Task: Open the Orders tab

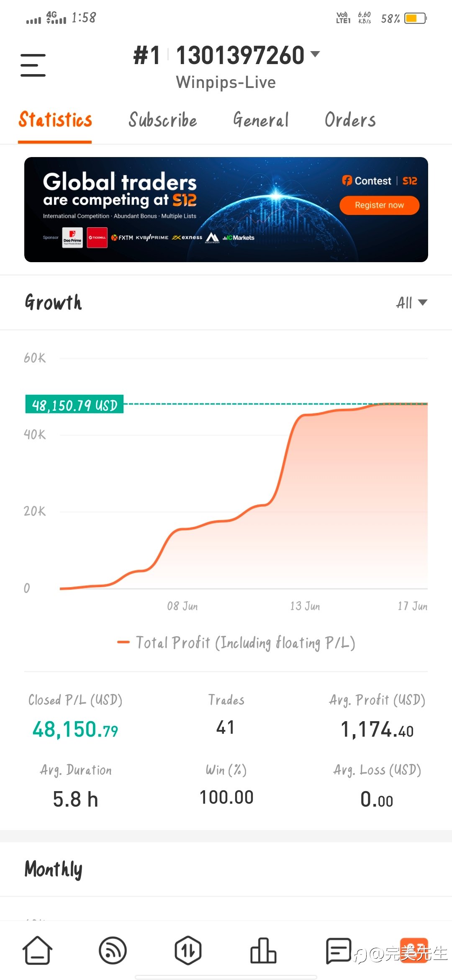Action: 350,120
